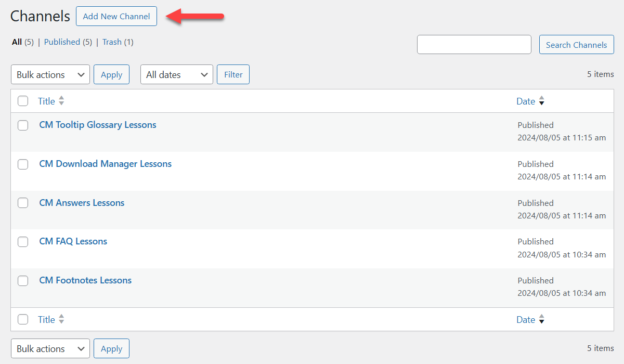
Task: Click the Date sort arrows in header
Action: click(x=541, y=101)
